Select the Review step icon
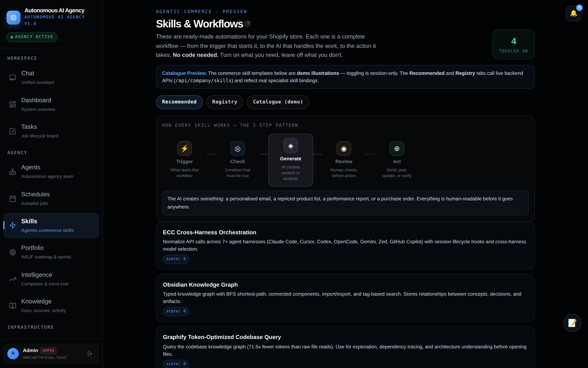588x368 pixels. (x=344, y=148)
